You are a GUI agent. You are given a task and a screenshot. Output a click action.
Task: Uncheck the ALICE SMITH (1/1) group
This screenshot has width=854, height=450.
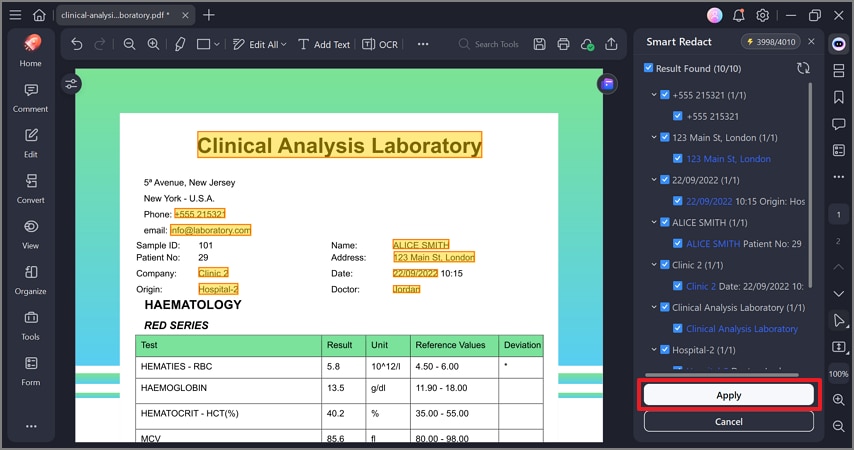(x=664, y=222)
